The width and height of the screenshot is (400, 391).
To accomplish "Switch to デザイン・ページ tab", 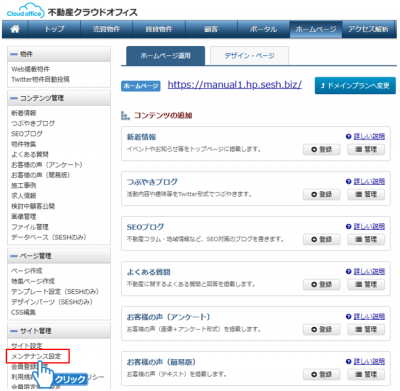I will tap(250, 56).
